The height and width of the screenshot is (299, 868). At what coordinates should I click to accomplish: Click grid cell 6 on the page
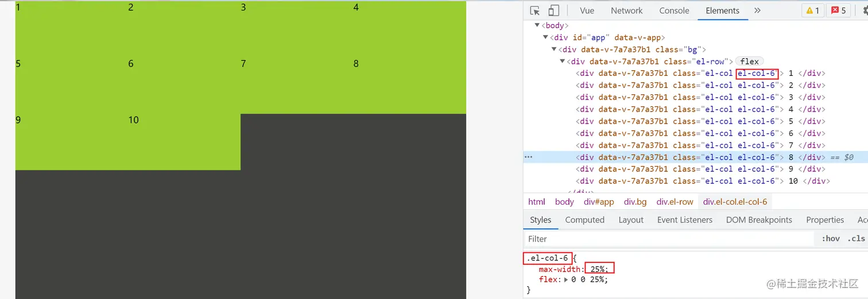pyautogui.click(x=184, y=85)
